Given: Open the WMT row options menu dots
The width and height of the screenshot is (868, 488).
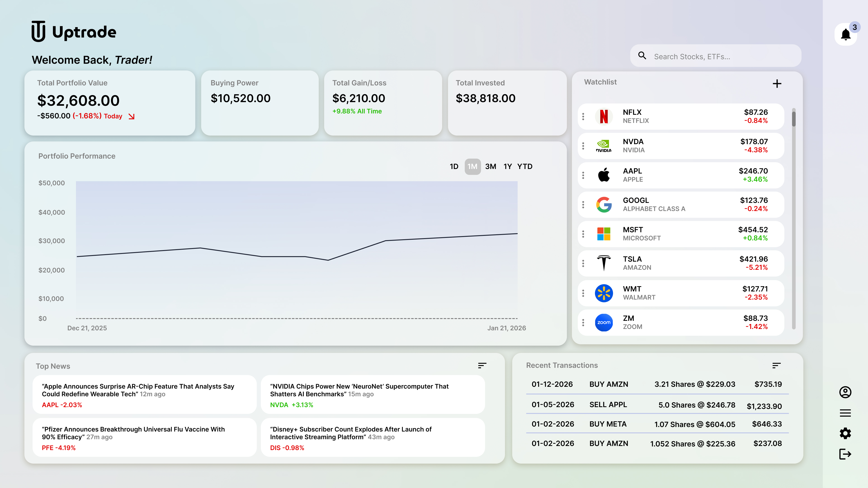Looking at the screenshot, I should click(x=583, y=293).
